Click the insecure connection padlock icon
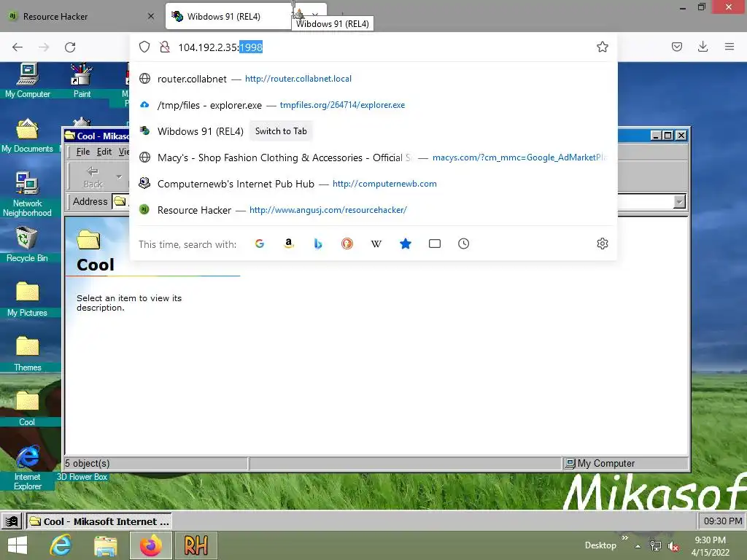 (x=165, y=47)
